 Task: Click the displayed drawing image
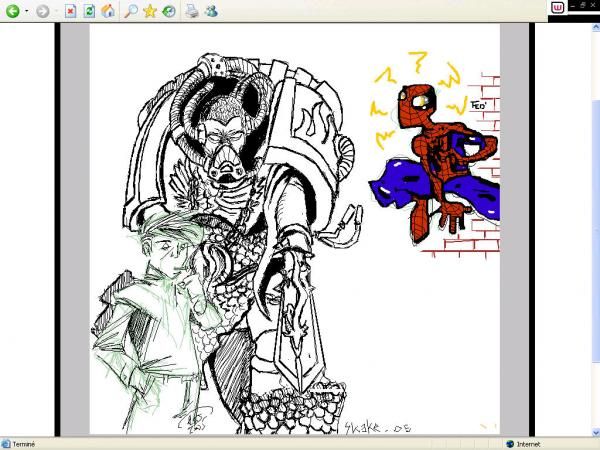coord(295,229)
